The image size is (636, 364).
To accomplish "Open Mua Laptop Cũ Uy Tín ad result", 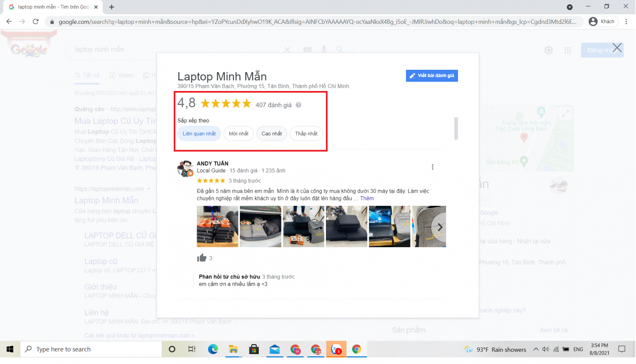I will point(116,121).
